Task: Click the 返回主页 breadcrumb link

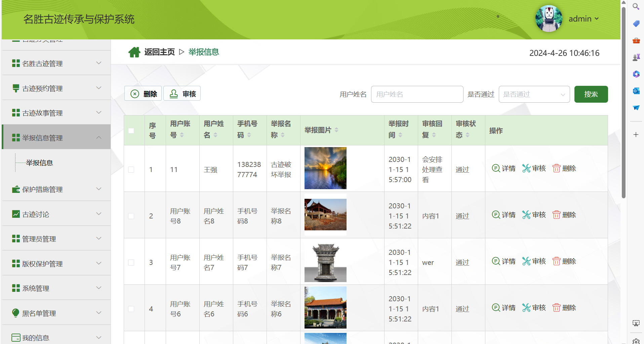Action: (x=160, y=52)
